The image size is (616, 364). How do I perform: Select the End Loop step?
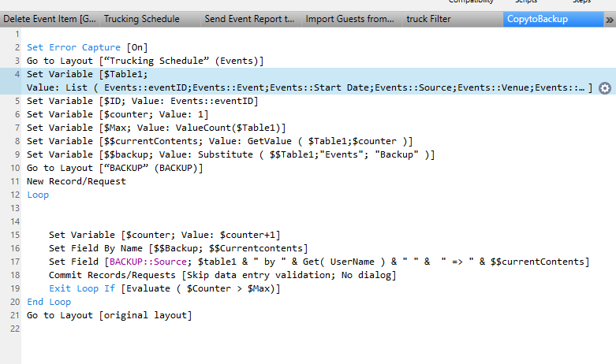[x=49, y=302]
